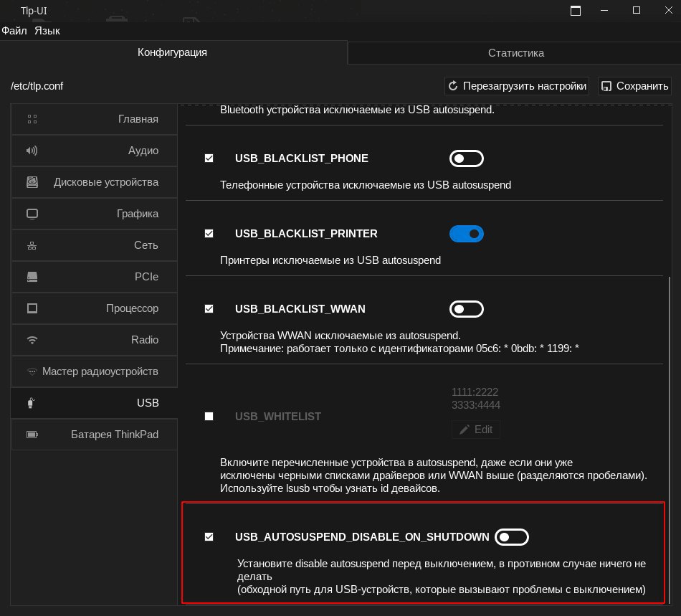Go to the PCIe settings

(94, 277)
